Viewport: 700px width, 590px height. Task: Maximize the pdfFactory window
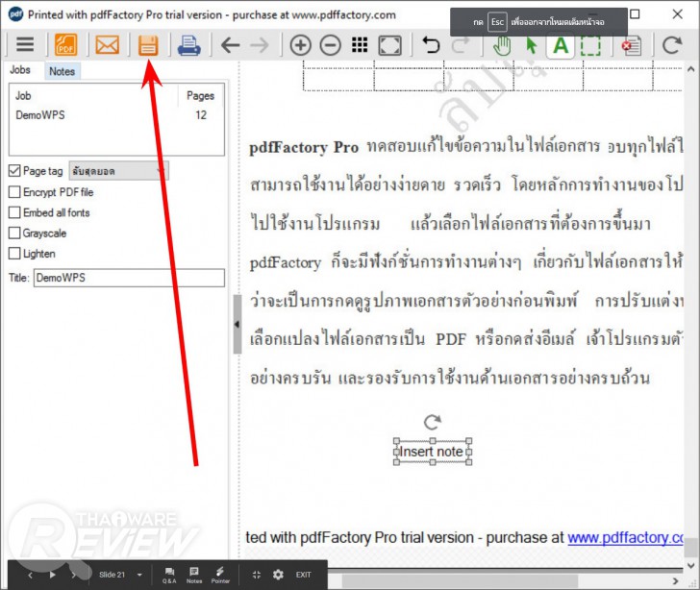click(x=635, y=14)
